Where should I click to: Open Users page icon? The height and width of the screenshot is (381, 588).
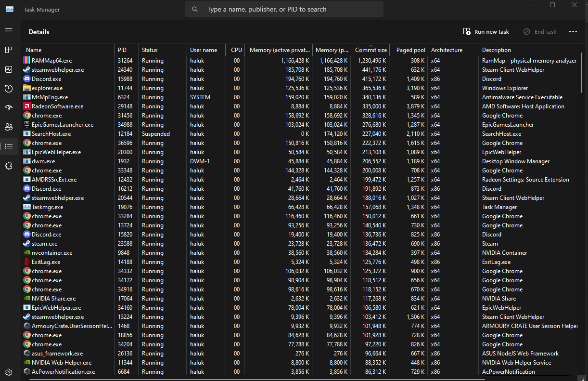pyautogui.click(x=9, y=127)
